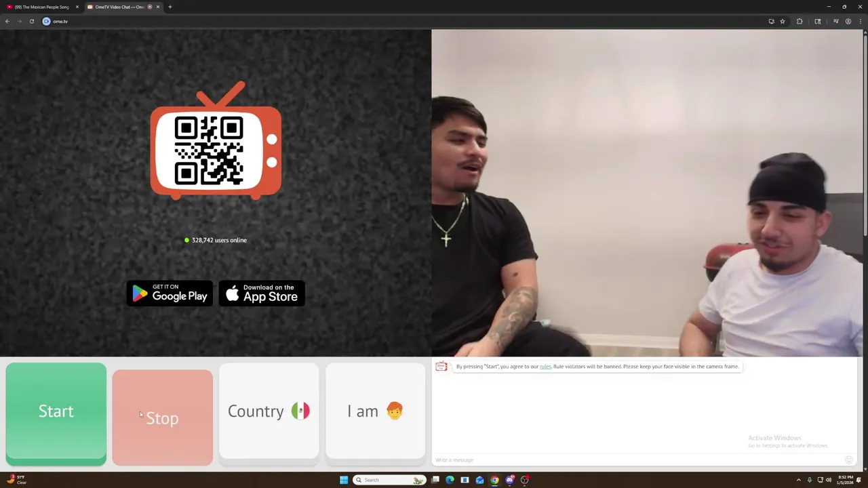Bookmark this page with the star icon

coord(783,21)
